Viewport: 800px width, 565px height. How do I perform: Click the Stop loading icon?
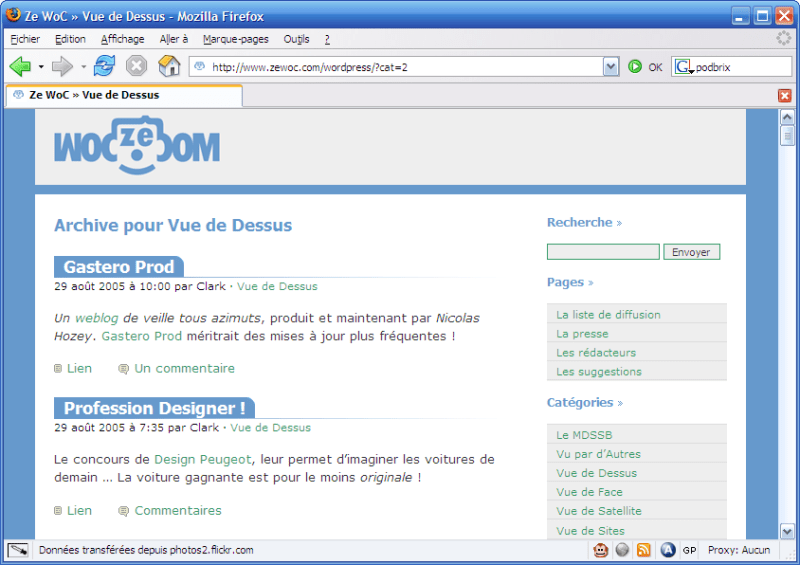pos(136,66)
